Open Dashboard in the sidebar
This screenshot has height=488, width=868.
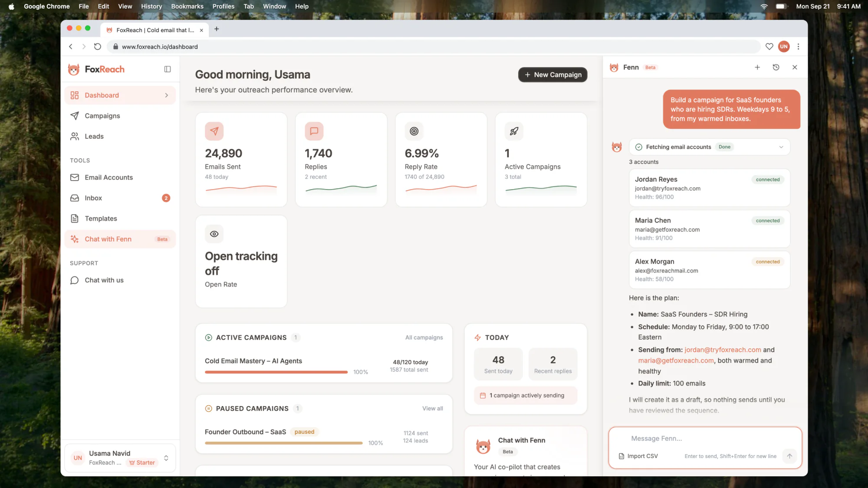[x=120, y=95]
